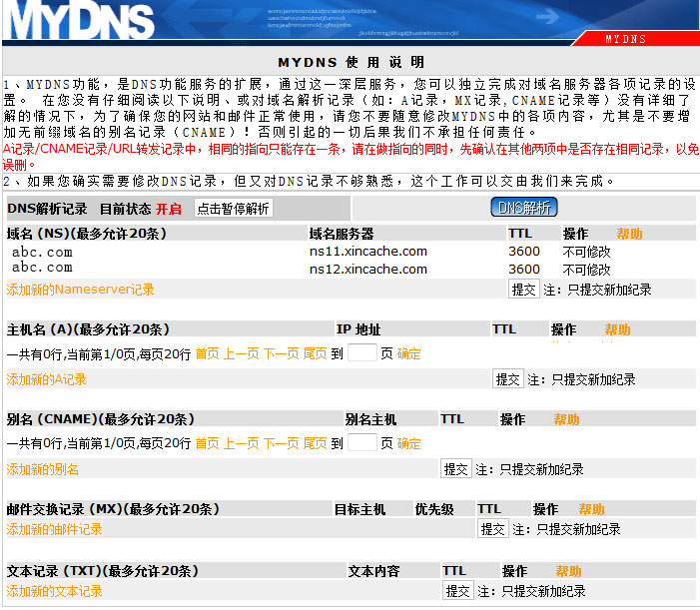Screen dimensions: 700x610
Task: Submit new A record with 提交
Action: coord(508,379)
